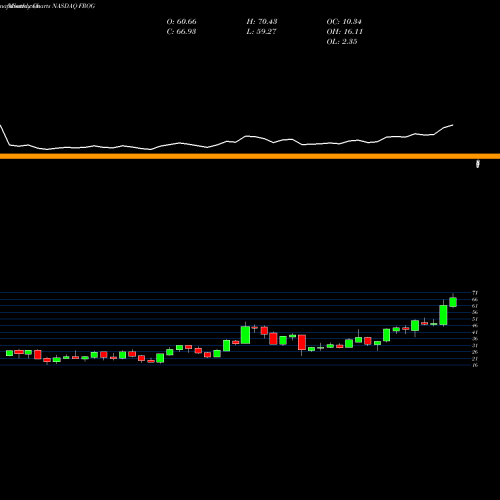The height and width of the screenshot is (500, 500).
Task: Select the 46 price axis label
Action: point(475,326)
